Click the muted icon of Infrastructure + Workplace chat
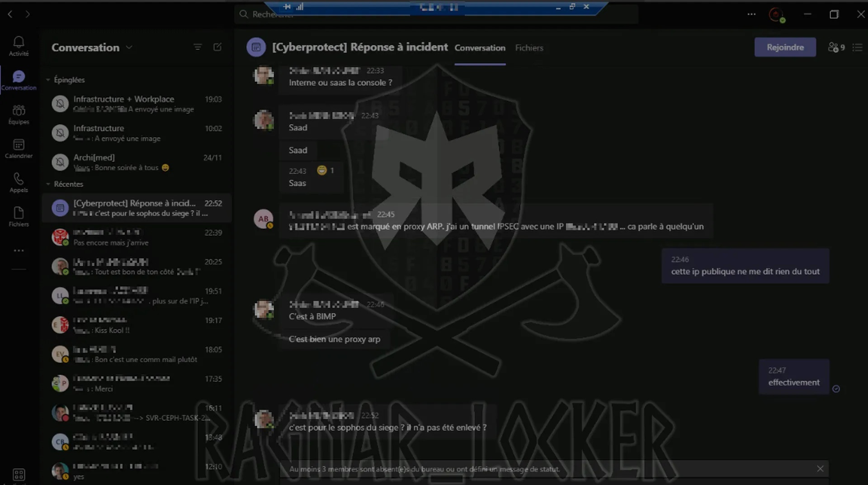 click(60, 104)
